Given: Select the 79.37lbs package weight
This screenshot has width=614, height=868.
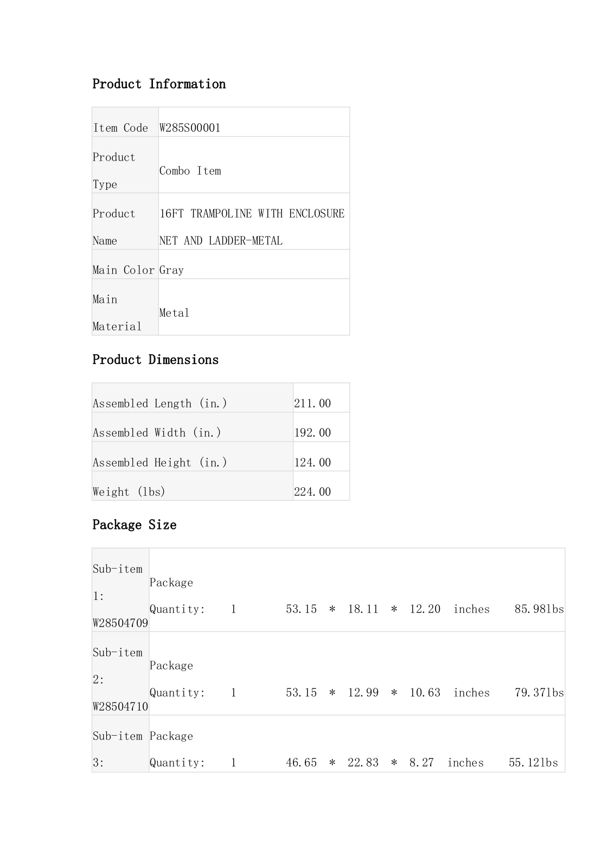Looking at the screenshot, I should [539, 693].
